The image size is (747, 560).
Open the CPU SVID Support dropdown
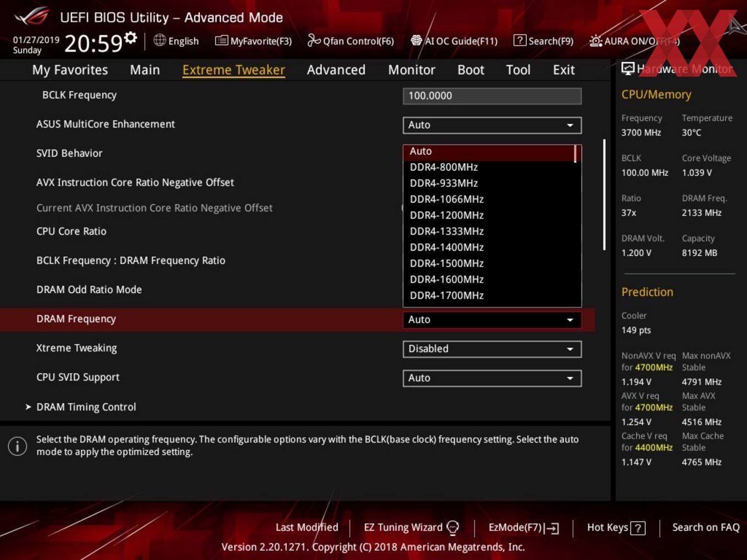(x=492, y=378)
